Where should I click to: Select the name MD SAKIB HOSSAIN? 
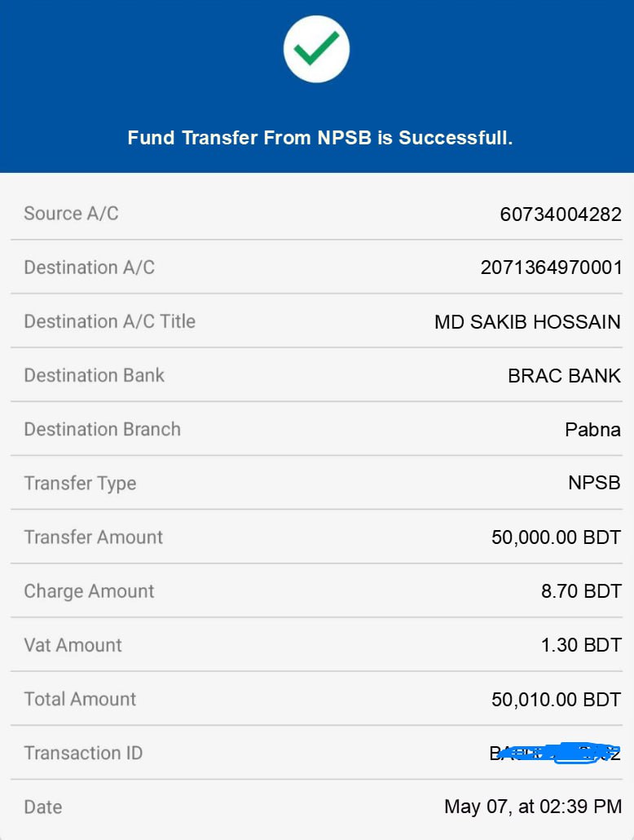527,322
